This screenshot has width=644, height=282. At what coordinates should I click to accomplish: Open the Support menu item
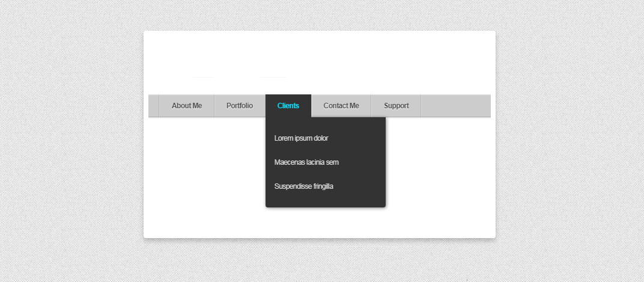[396, 106]
